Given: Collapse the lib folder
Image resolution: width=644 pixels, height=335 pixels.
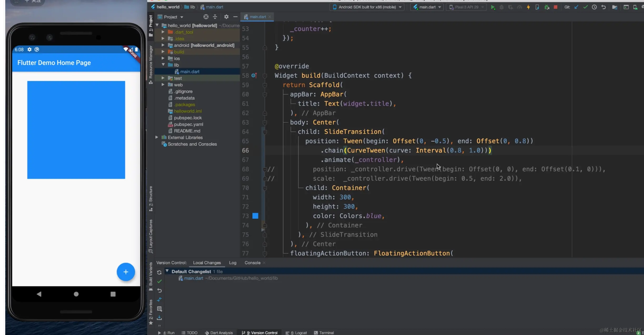Looking at the screenshot, I should click(163, 65).
